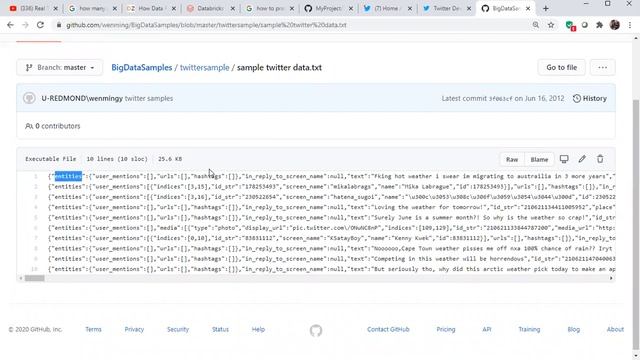The image size is (640, 360).
Task: Click line number 5 in the code
Action: [x=36, y=218]
